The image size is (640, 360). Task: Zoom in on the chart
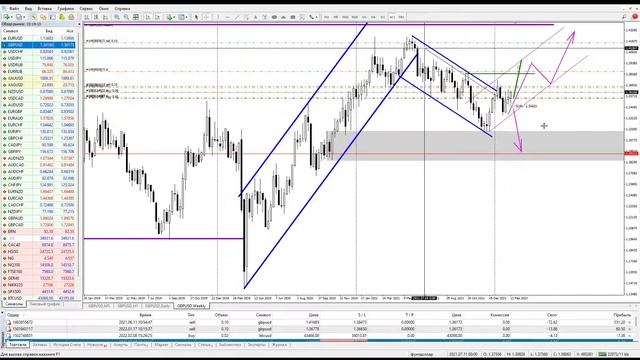[x=117, y=17]
